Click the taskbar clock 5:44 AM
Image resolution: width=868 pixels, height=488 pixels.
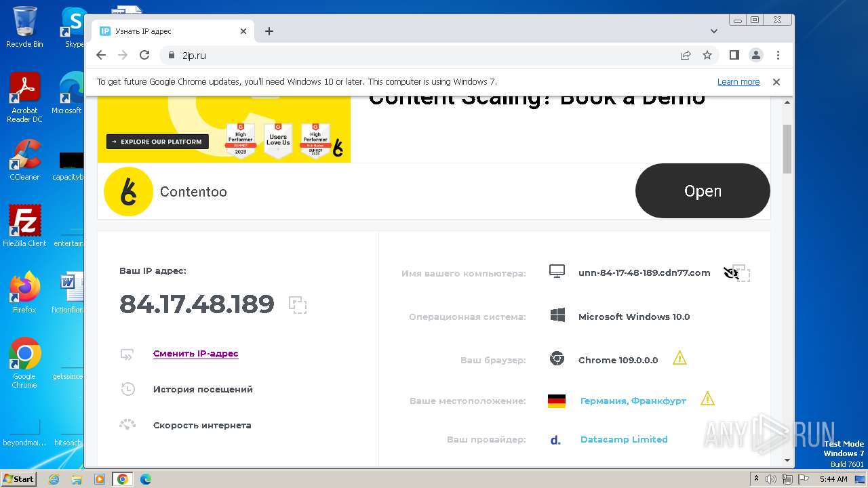833,479
